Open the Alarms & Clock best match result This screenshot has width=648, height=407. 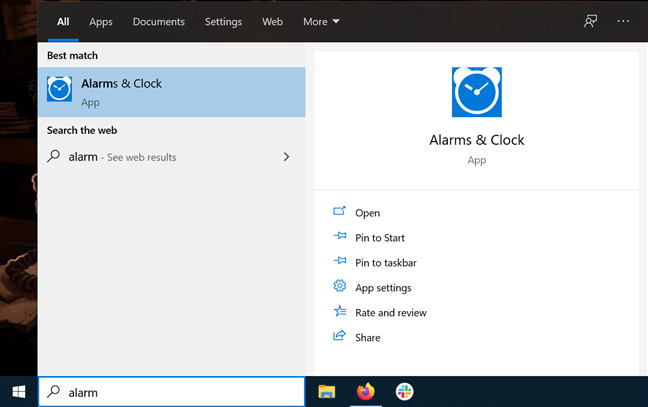pyautogui.click(x=172, y=92)
